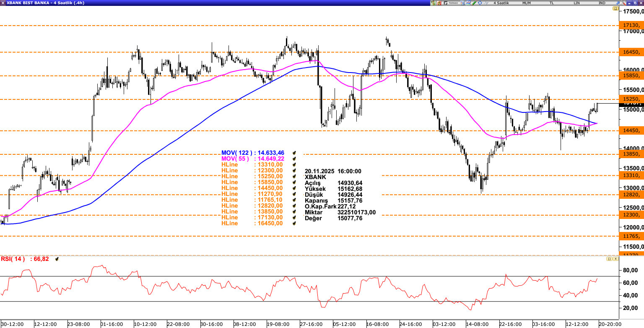Image resolution: width=644 pixels, height=328 pixels.
Task: Click the [] restore button on RSI panel
Action: [x=609, y=258]
